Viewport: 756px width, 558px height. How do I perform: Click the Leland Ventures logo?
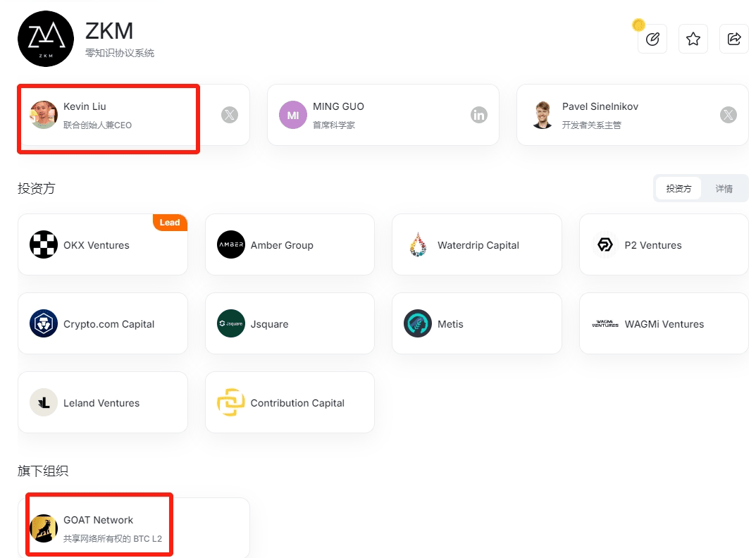44,402
